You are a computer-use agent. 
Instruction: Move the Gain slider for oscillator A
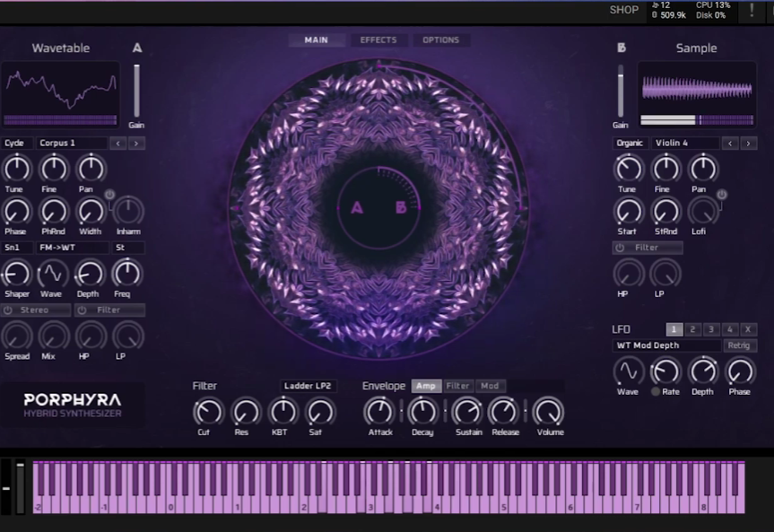click(135, 90)
